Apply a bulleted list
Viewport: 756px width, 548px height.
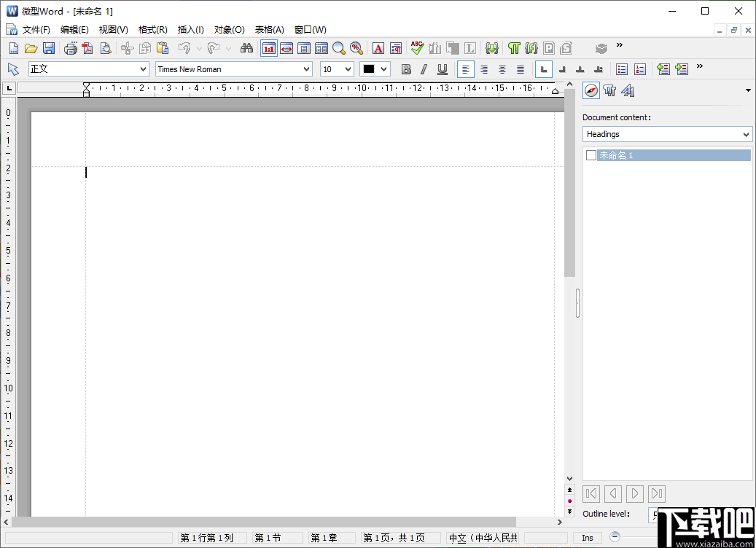622,68
